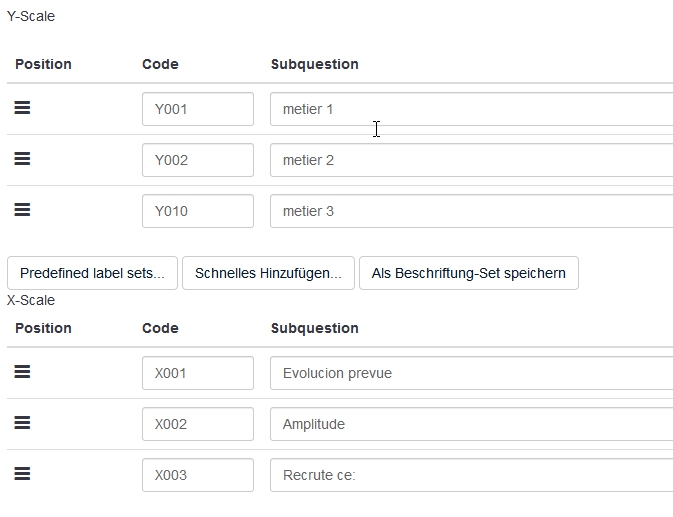Focus the Y002 code field

198,160
